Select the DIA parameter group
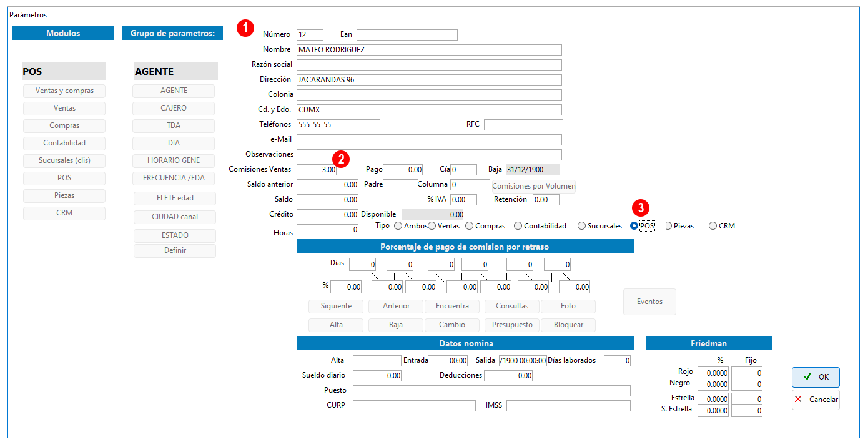This screenshot has height=447, width=868. tap(174, 144)
